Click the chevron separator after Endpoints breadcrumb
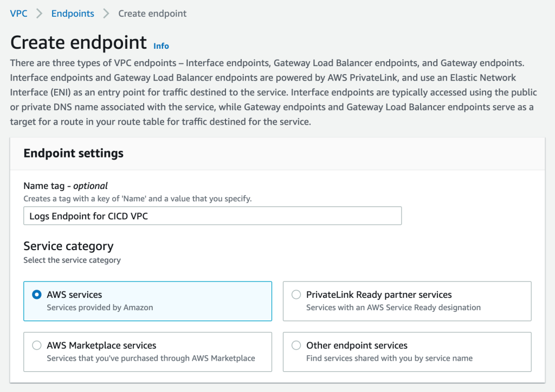Viewport: 555px width, 392px height. (x=106, y=14)
